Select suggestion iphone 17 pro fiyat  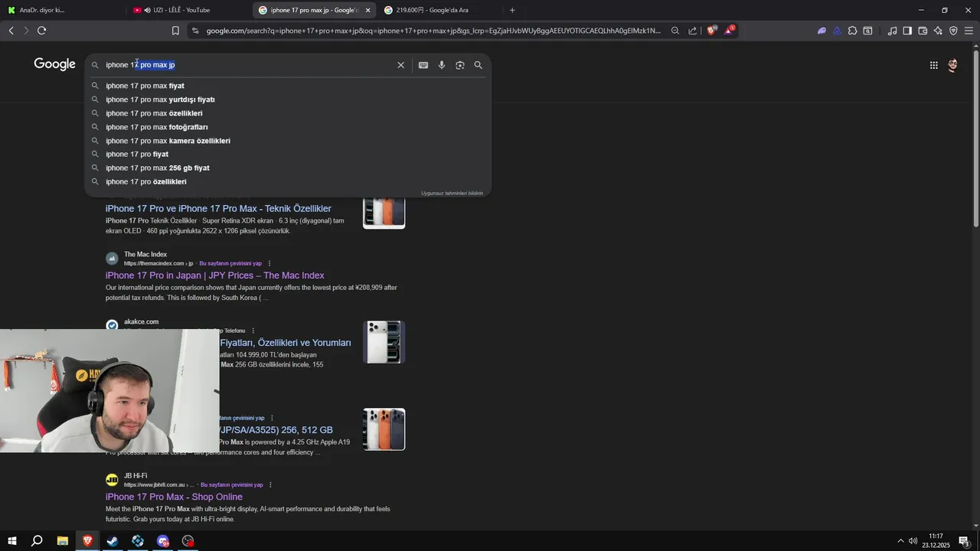[x=288, y=154]
